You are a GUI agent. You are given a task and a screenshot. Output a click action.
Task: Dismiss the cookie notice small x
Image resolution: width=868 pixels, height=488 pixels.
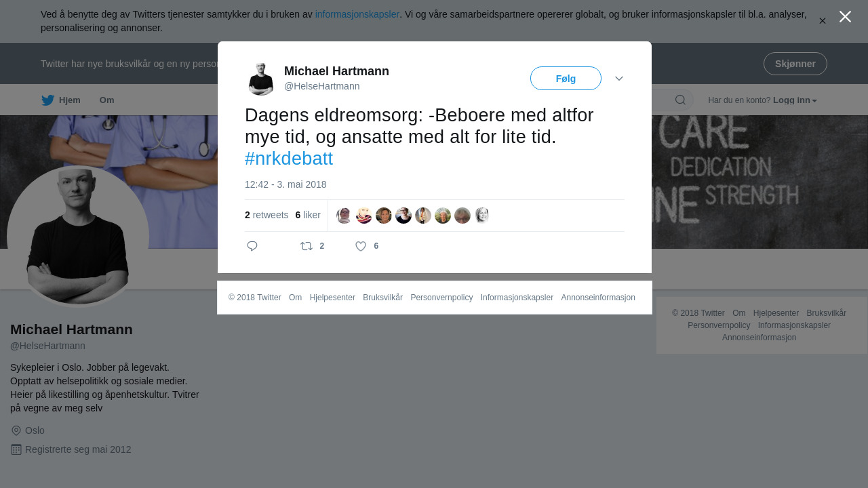pyautogui.click(x=822, y=21)
